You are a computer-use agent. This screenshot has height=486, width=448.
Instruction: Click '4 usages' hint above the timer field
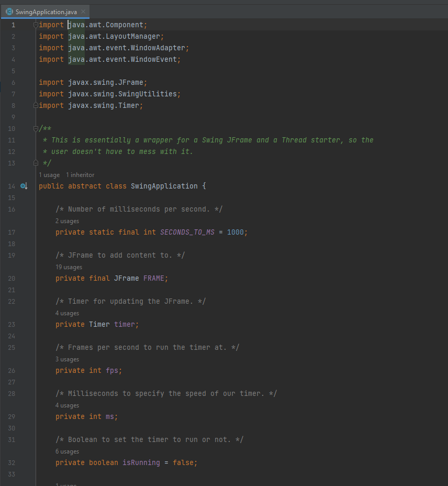click(x=67, y=313)
